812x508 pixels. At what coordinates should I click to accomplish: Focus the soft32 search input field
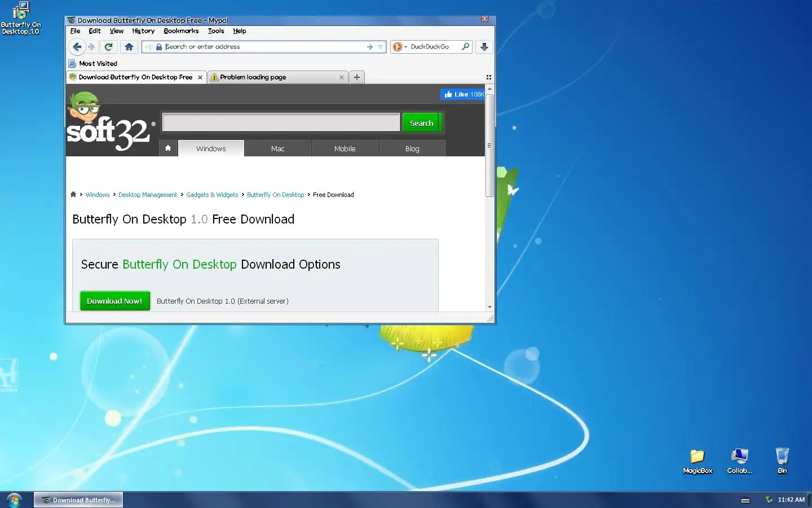pyautogui.click(x=281, y=122)
